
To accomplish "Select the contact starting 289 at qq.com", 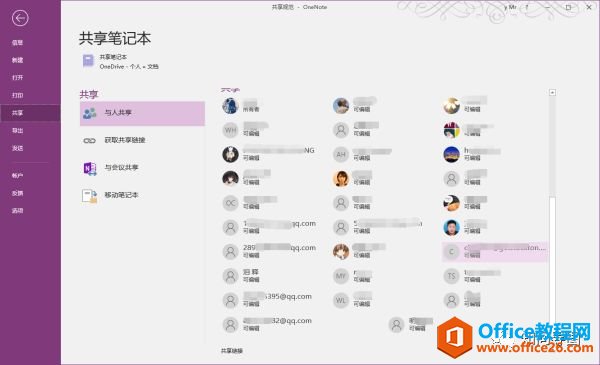I will pyautogui.click(x=279, y=248).
